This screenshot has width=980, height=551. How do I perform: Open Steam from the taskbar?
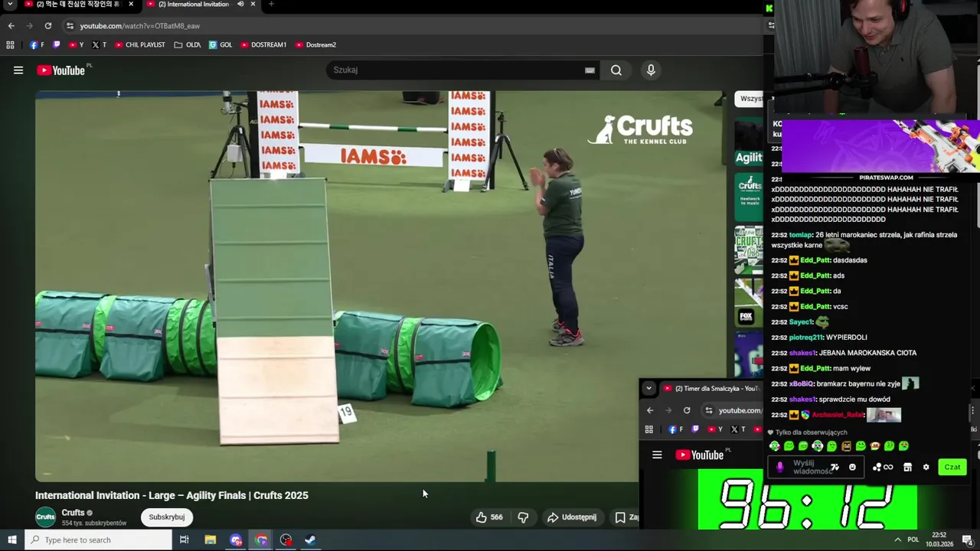coord(310,540)
